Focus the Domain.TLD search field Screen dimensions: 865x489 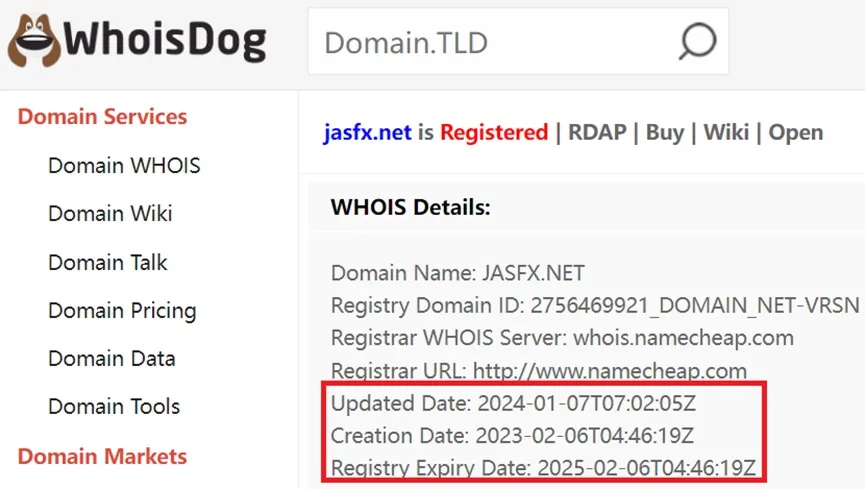click(x=518, y=41)
